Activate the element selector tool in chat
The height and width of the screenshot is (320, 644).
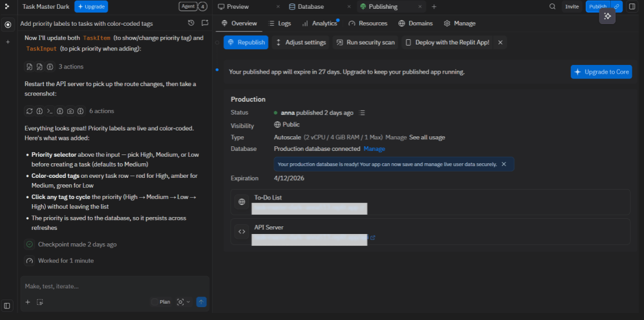pos(40,302)
